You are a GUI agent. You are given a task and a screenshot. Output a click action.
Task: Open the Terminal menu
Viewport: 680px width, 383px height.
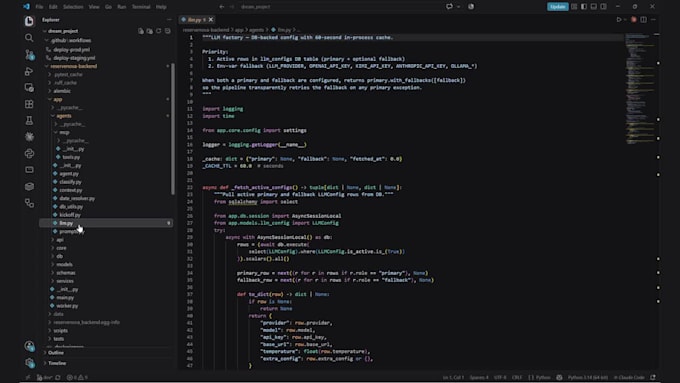[x=141, y=7]
